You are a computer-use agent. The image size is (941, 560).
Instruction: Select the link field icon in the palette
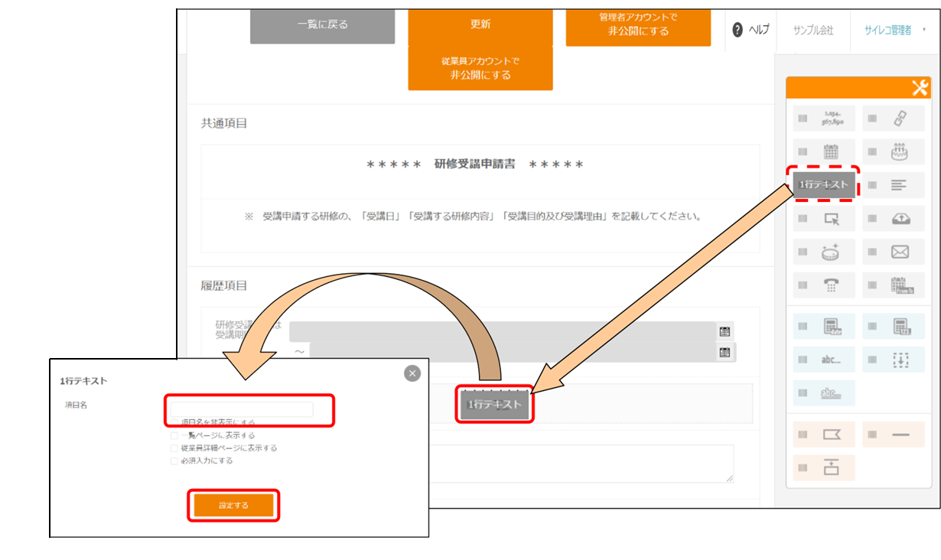click(900, 119)
